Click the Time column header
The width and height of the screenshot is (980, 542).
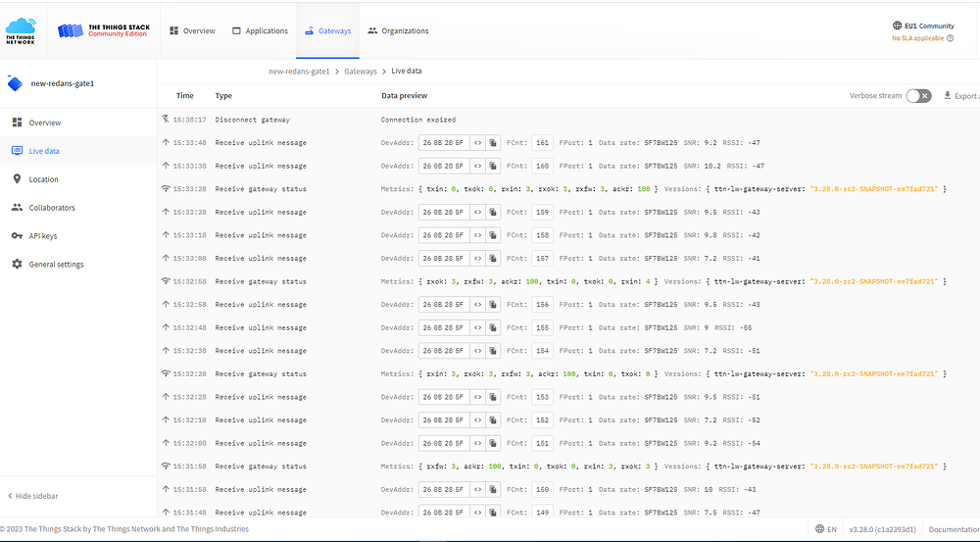(x=184, y=96)
